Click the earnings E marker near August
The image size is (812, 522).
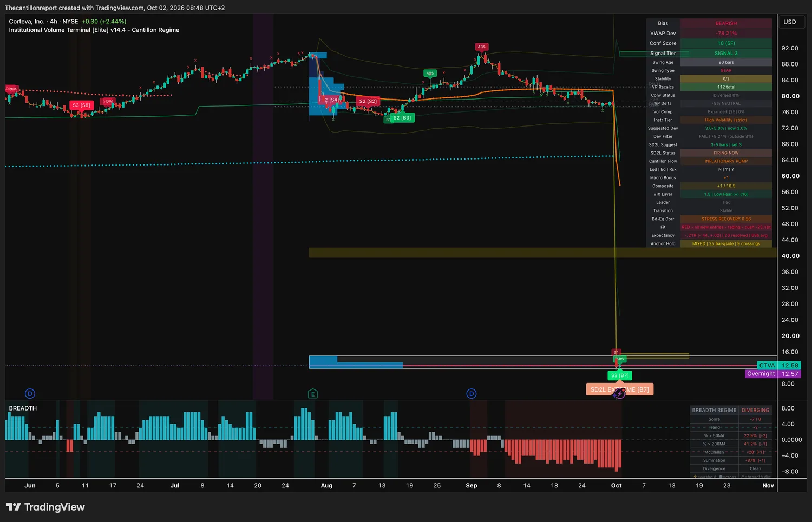312,394
